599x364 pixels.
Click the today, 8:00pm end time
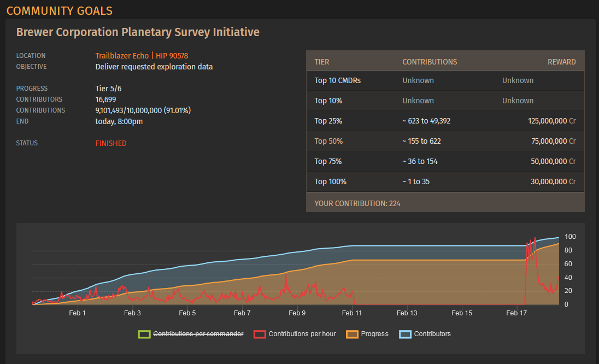click(x=119, y=121)
